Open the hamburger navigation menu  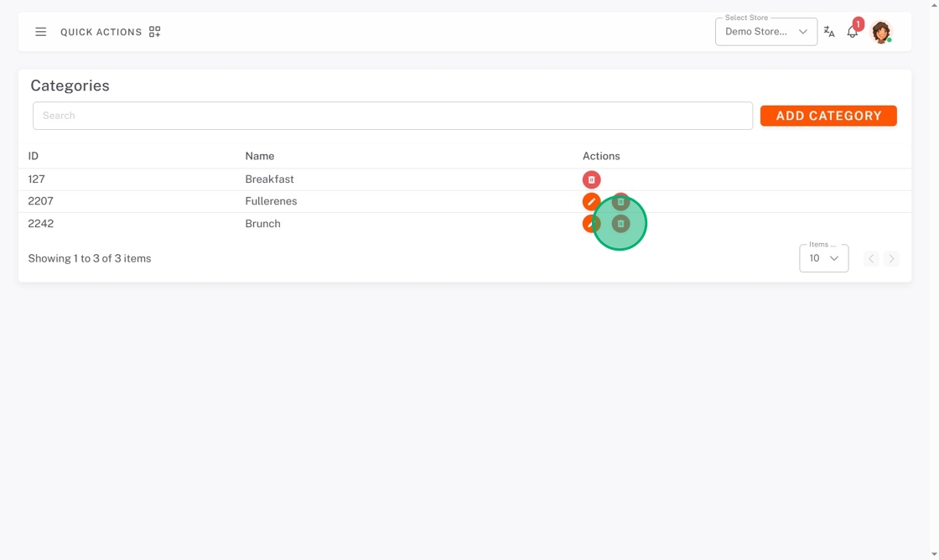tap(41, 32)
